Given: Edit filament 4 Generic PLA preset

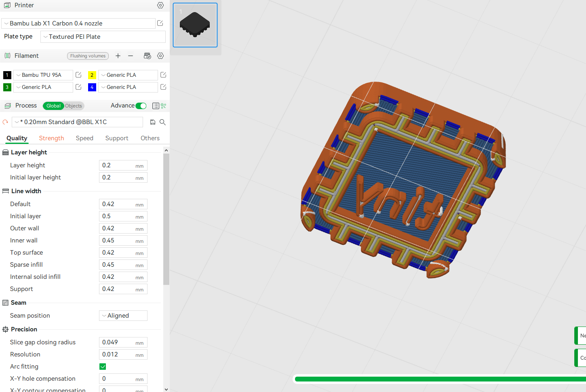Looking at the screenshot, I should [163, 87].
